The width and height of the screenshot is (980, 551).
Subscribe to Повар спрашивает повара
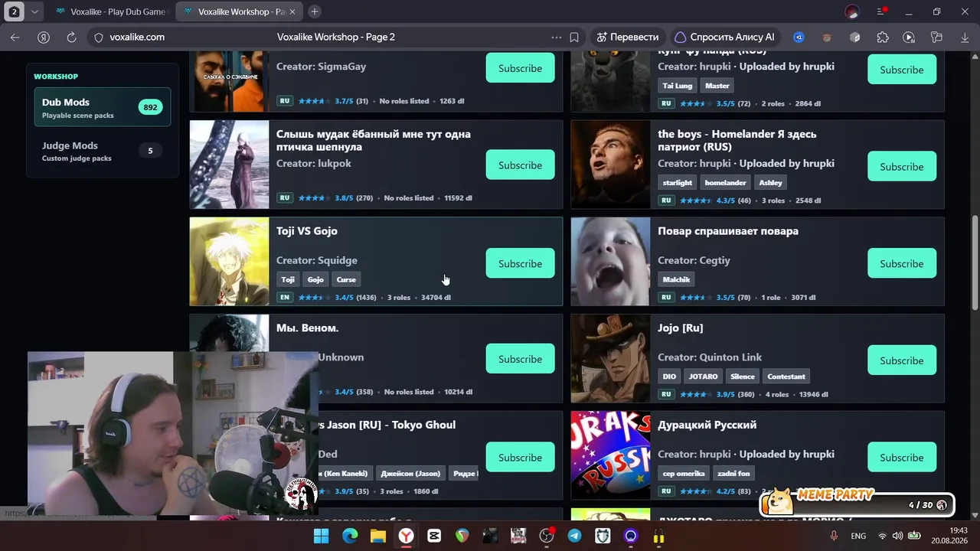pyautogui.click(x=902, y=263)
